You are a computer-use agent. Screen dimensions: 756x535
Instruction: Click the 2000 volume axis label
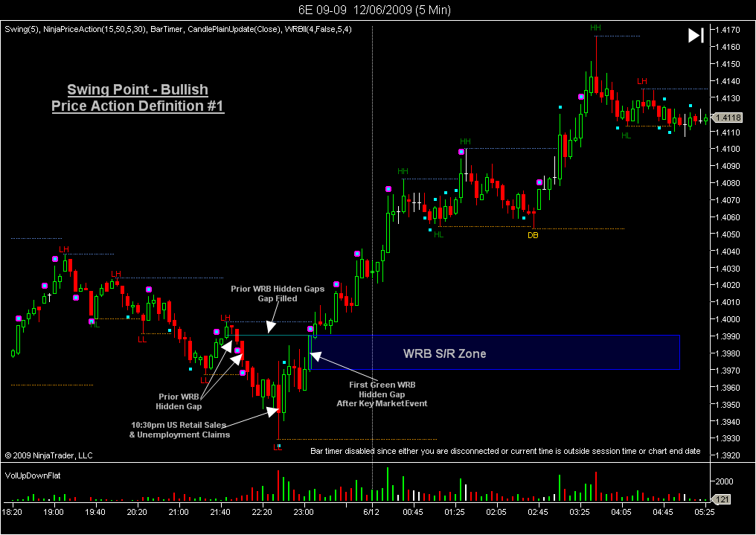[x=725, y=481]
